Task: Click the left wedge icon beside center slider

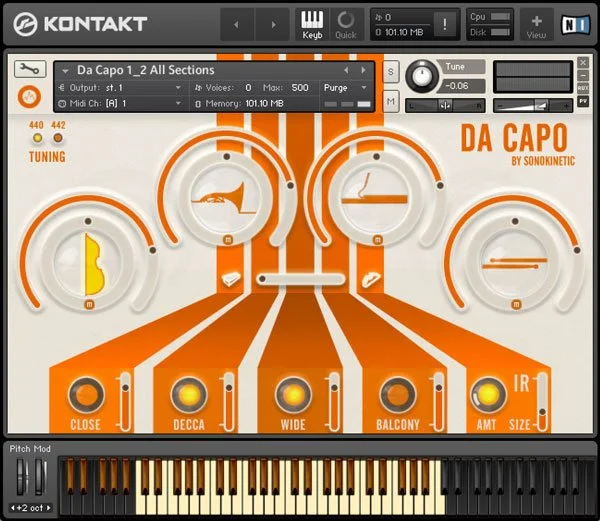Action: click(x=231, y=279)
